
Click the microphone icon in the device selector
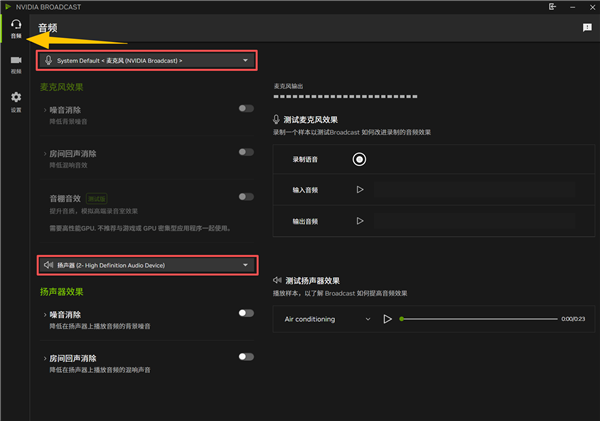point(47,61)
